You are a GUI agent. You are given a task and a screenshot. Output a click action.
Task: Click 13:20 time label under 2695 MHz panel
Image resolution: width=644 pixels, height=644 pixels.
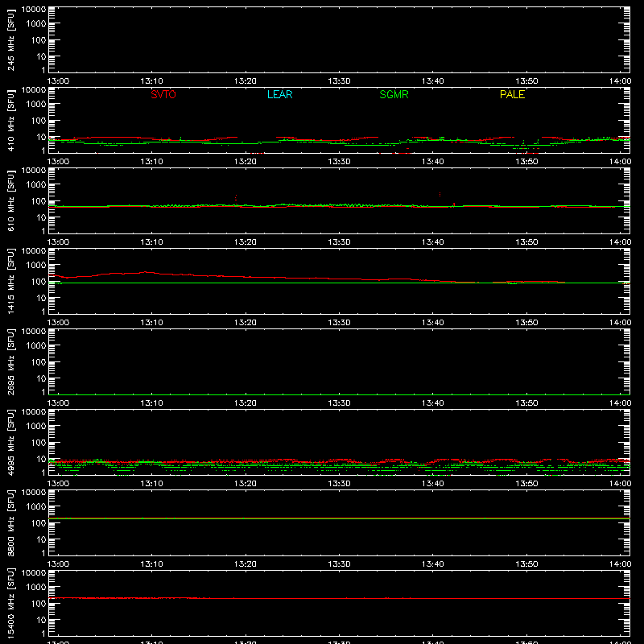(x=246, y=403)
